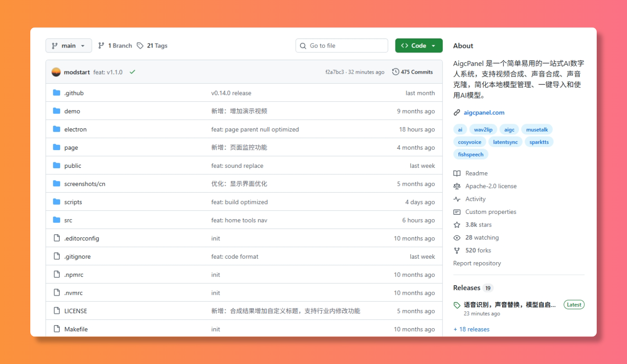Click the tag icon beside 21 Tags
Viewport: 627px width, 364px height.
140,46
